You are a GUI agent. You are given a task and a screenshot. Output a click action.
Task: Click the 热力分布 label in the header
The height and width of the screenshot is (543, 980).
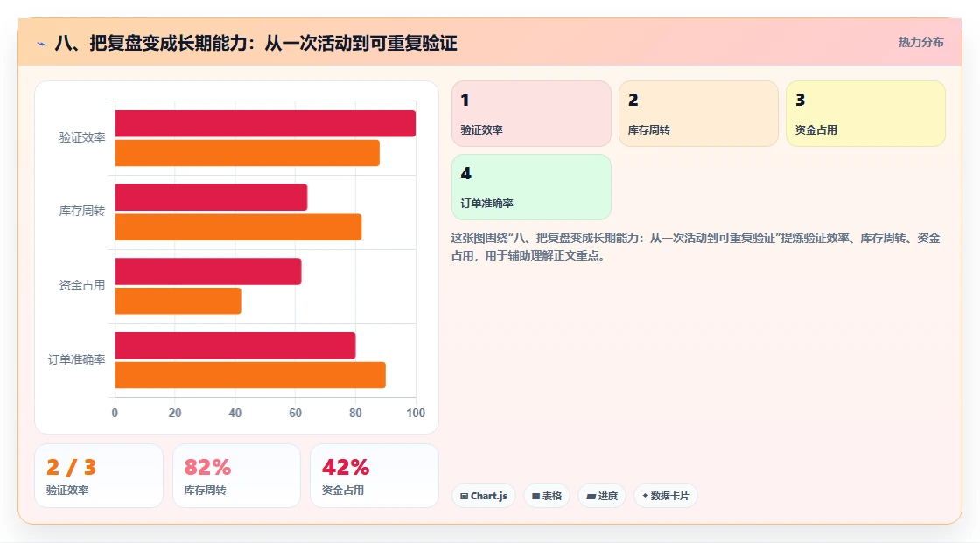[x=920, y=43]
